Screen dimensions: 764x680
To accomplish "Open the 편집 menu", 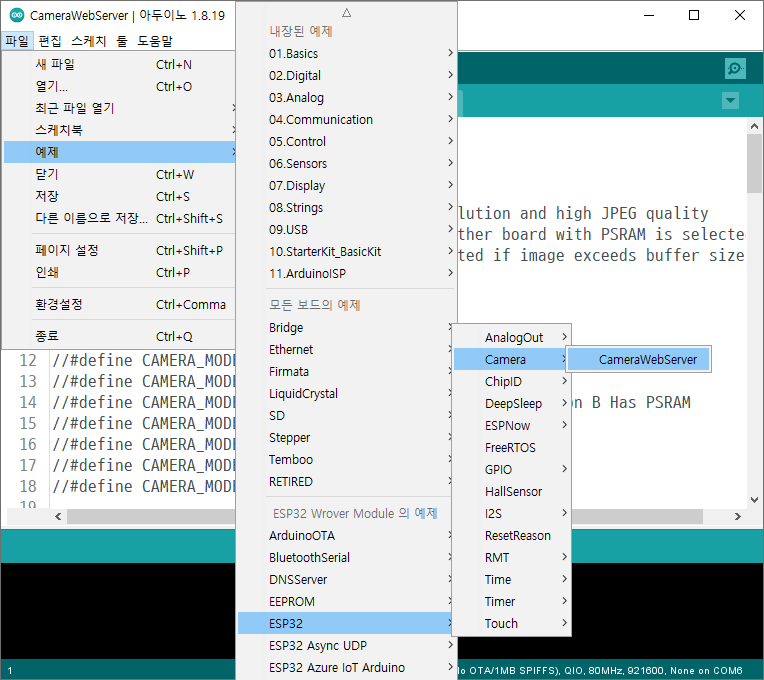I will [x=50, y=41].
